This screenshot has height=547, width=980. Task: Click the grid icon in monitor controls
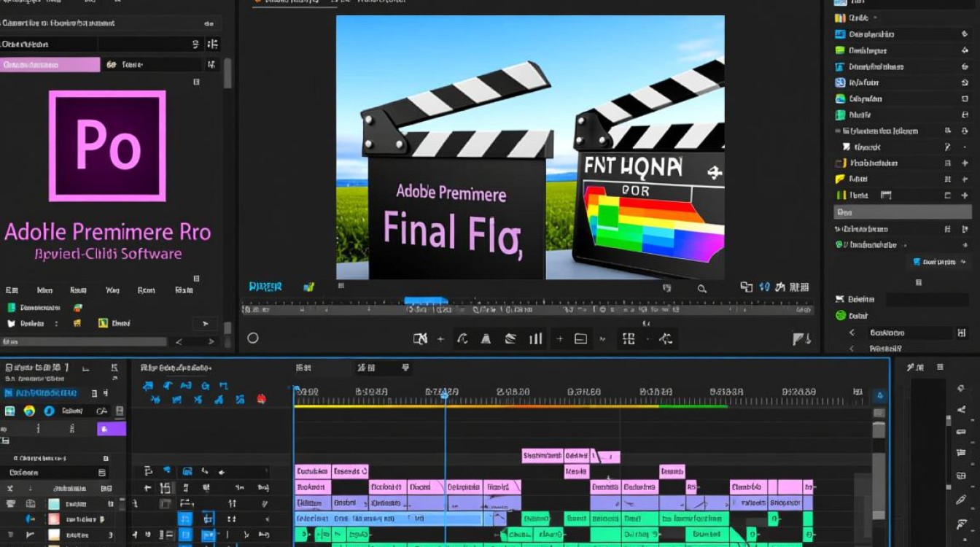[x=629, y=338]
